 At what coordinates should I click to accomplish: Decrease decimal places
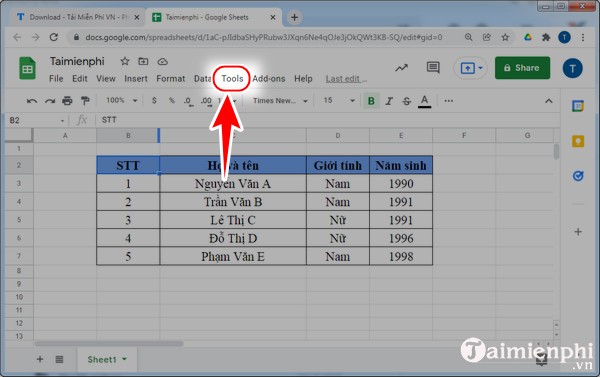point(188,101)
